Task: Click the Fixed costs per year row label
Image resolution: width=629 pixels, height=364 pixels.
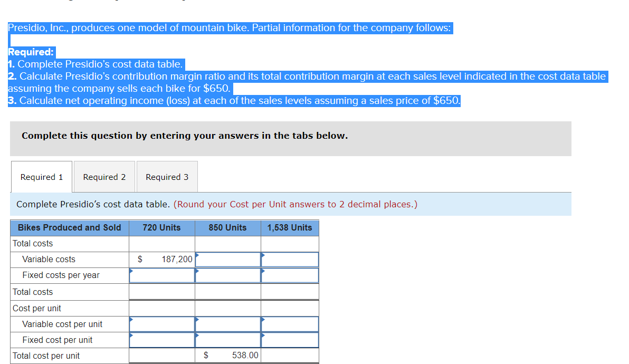Action: (x=61, y=275)
